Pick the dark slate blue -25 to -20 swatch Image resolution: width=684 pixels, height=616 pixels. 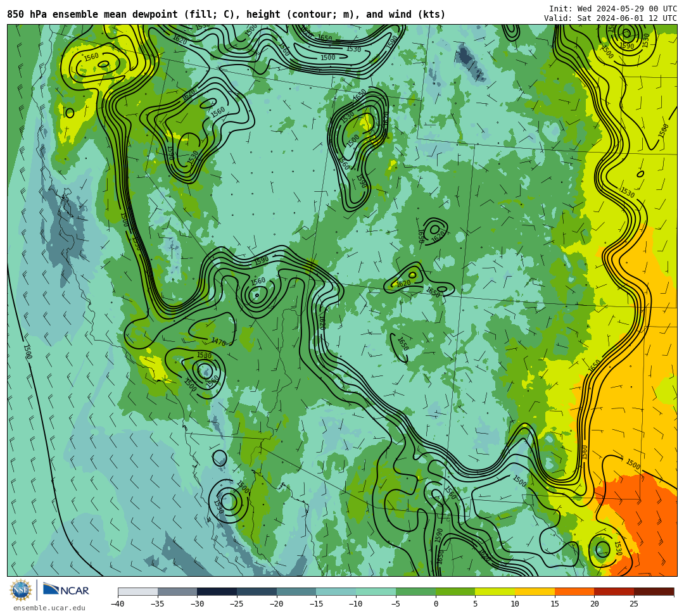tap(256, 591)
